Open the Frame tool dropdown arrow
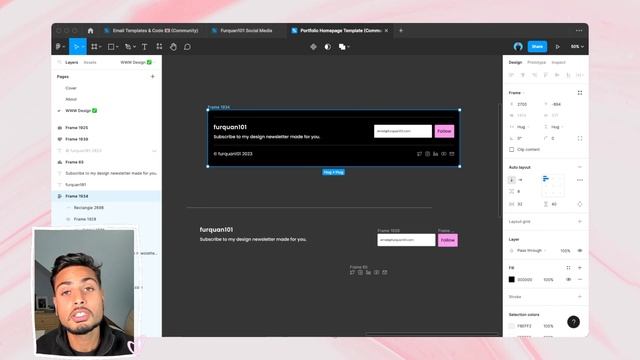 pyautogui.click(x=100, y=47)
